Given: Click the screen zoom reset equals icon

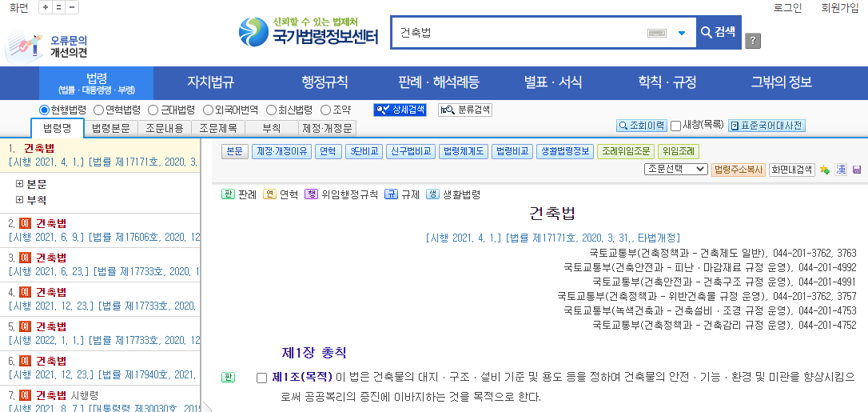Looking at the screenshot, I should coord(58,8).
